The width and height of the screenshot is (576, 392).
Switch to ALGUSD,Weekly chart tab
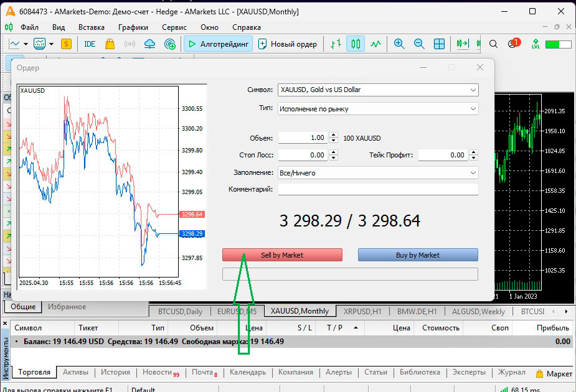tap(478, 312)
